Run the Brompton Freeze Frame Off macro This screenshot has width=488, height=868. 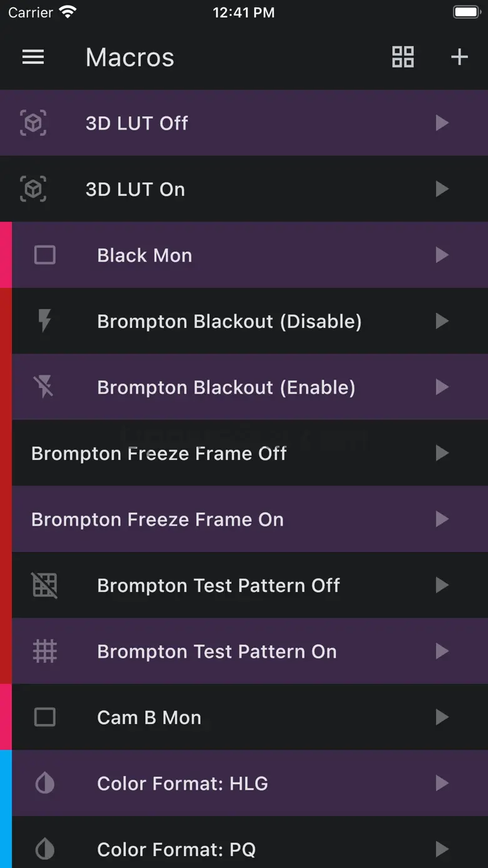tap(442, 453)
